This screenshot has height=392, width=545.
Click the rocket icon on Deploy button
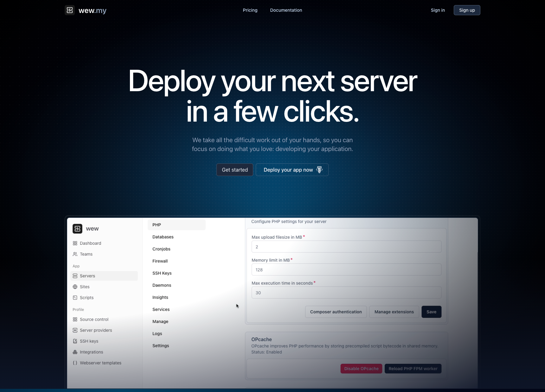coord(319,170)
